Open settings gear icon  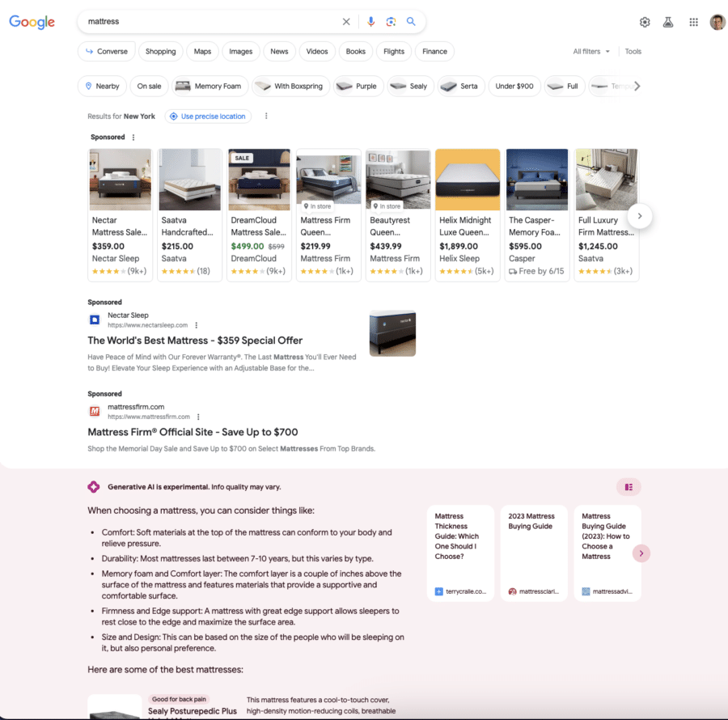[x=645, y=23]
